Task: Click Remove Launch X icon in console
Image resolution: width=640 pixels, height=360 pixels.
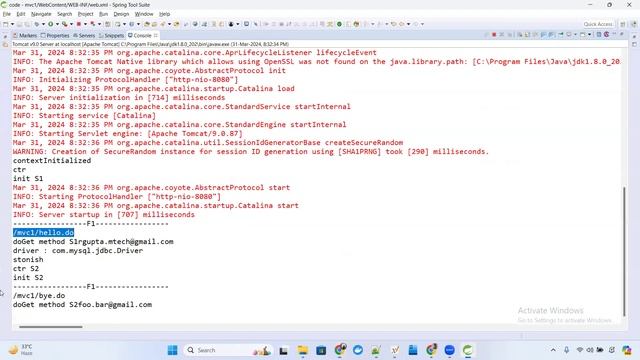Action: pyautogui.click(x=502, y=34)
